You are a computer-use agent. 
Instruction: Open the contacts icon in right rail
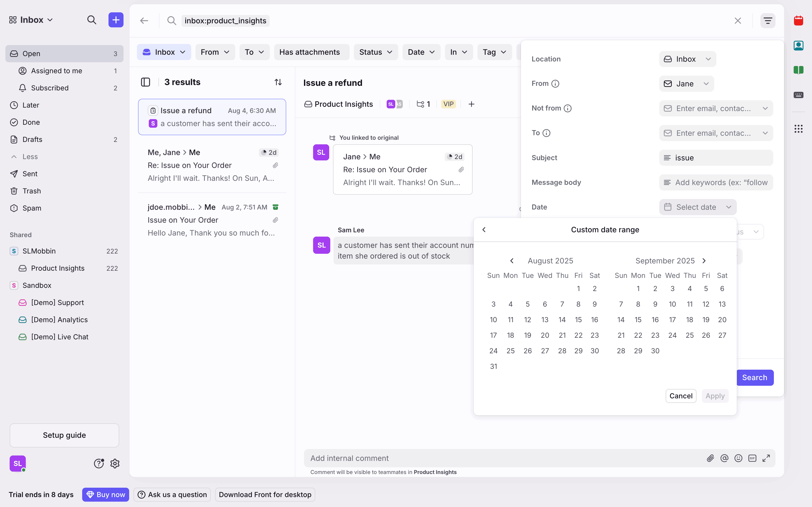point(798,46)
